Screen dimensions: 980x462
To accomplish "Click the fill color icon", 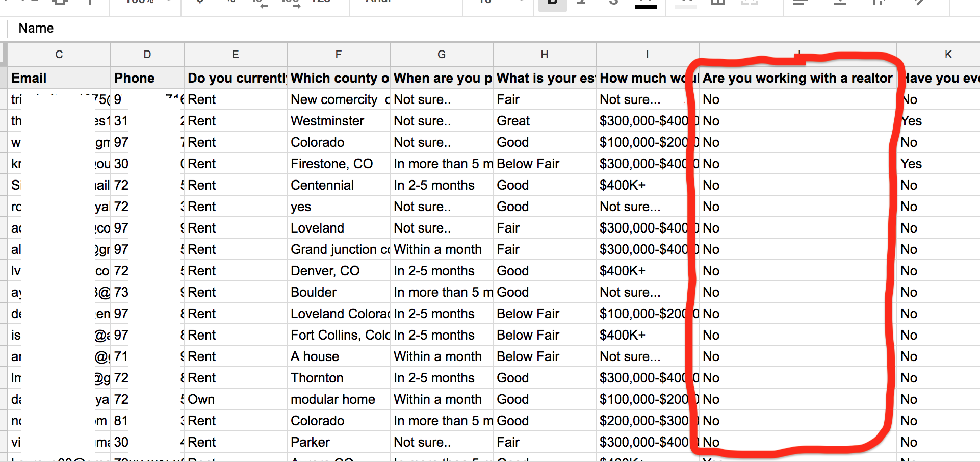I will [x=686, y=3].
